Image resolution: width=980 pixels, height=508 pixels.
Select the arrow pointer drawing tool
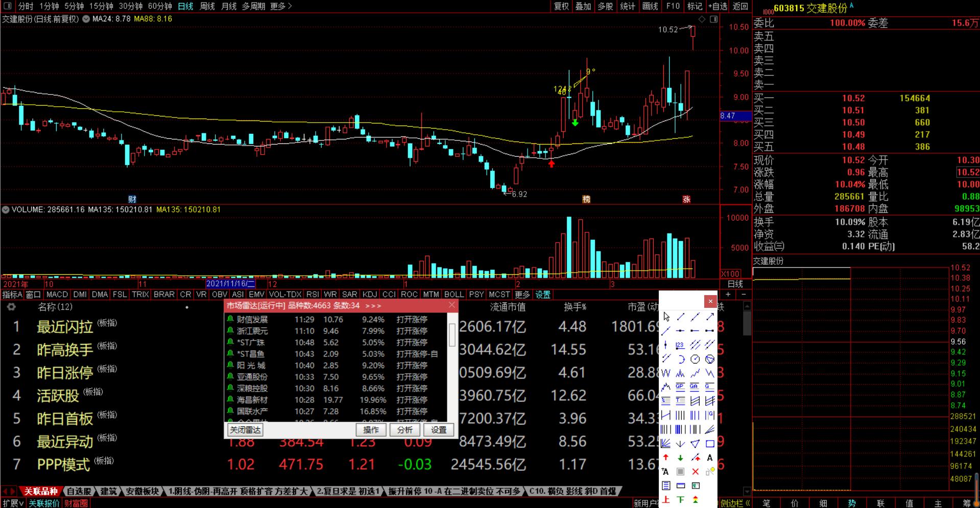(x=666, y=317)
